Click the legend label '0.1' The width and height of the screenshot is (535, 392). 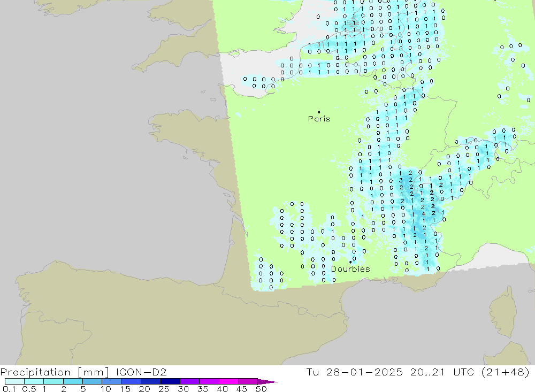[x=9, y=389]
